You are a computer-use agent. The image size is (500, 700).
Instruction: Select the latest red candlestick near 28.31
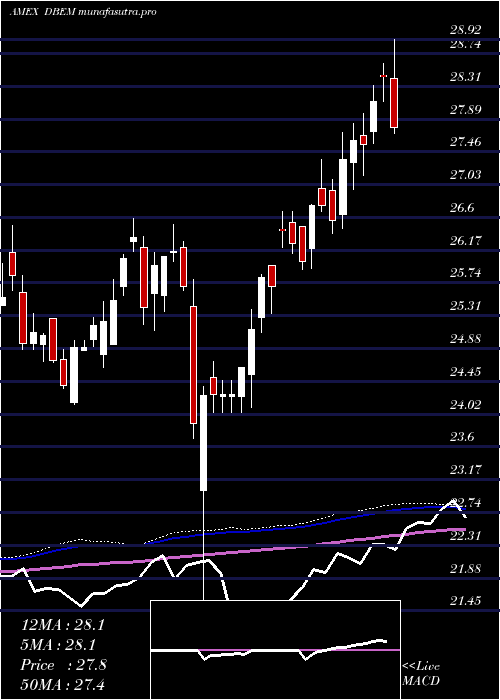(394, 103)
